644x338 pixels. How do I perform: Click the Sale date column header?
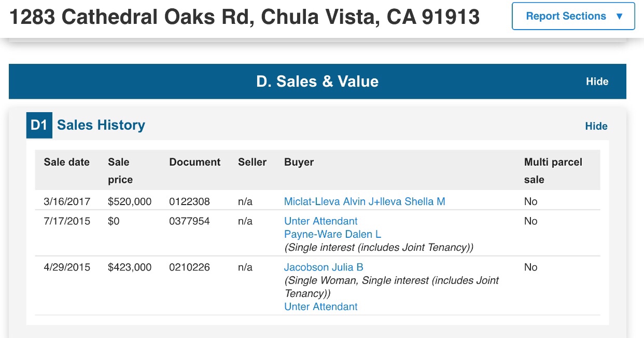coord(66,162)
